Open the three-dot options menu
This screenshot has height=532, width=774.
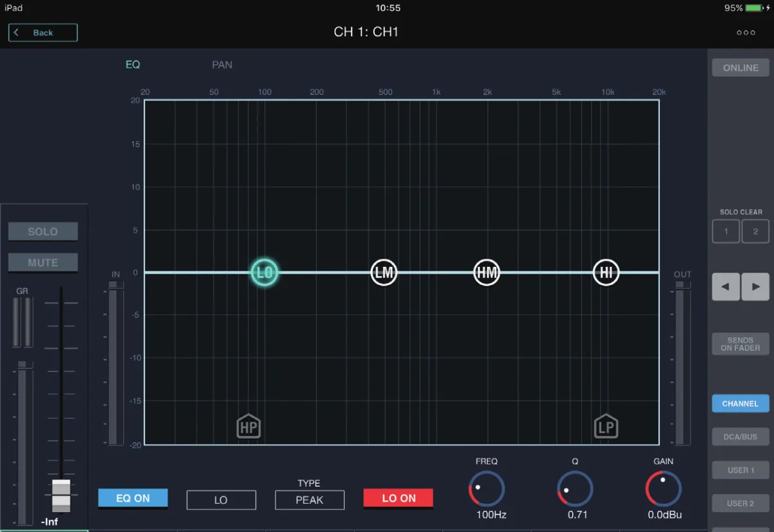click(x=746, y=33)
